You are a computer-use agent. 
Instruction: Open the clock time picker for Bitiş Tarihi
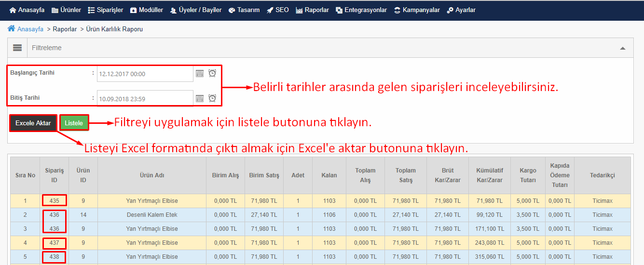point(212,98)
